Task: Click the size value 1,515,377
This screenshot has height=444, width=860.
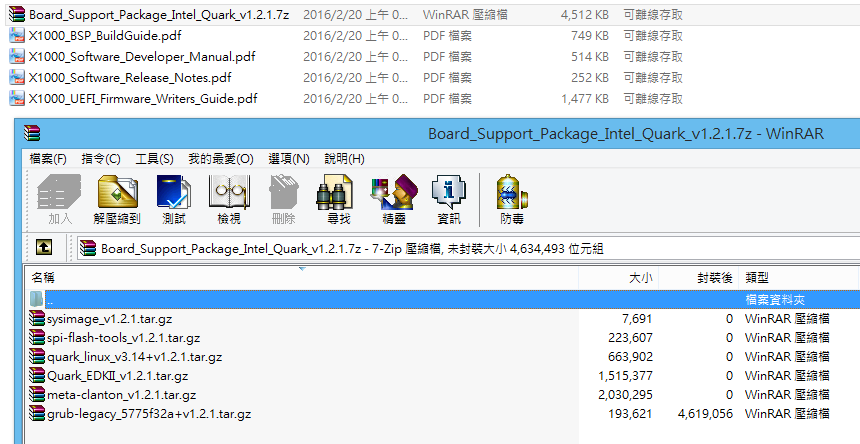Action: pyautogui.click(x=625, y=376)
